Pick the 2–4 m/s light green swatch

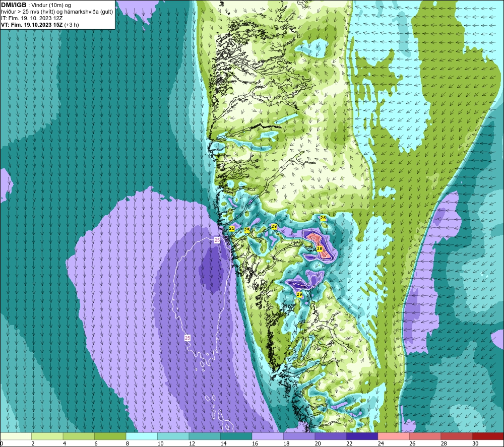[47, 436]
